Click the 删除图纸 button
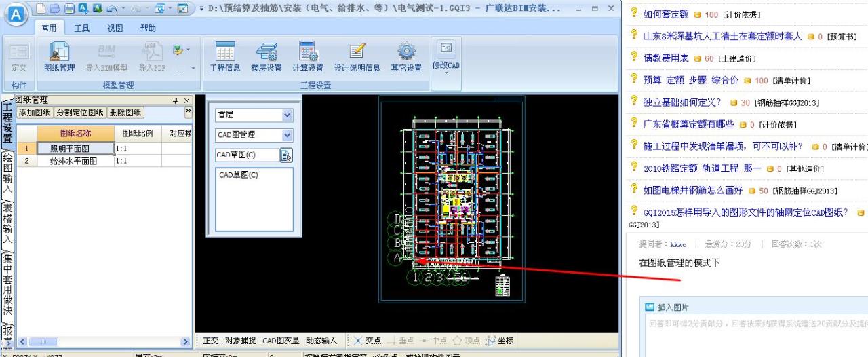Image resolution: width=868 pixels, height=357 pixels. click(125, 113)
